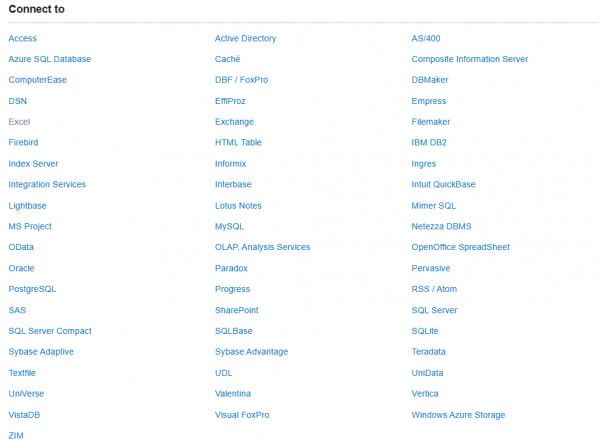
Task: Open the AS/400 link
Action: (x=426, y=38)
